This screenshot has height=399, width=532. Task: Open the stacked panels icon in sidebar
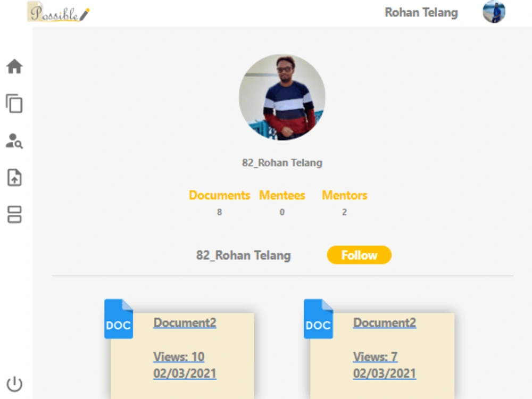14,214
